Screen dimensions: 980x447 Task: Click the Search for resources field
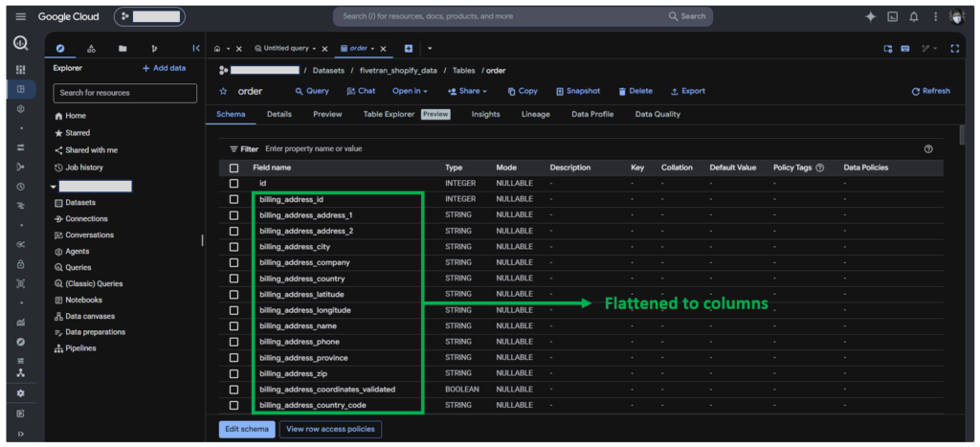[125, 93]
